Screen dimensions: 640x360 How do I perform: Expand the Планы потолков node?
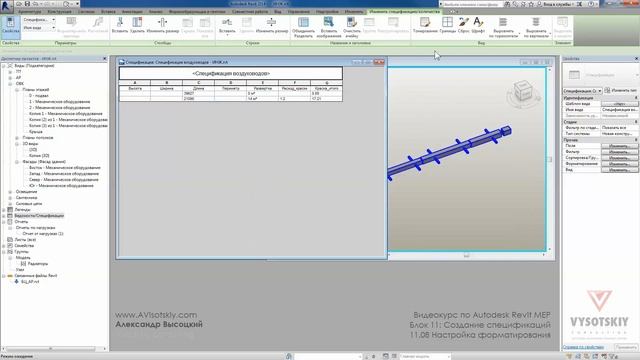coord(17,138)
